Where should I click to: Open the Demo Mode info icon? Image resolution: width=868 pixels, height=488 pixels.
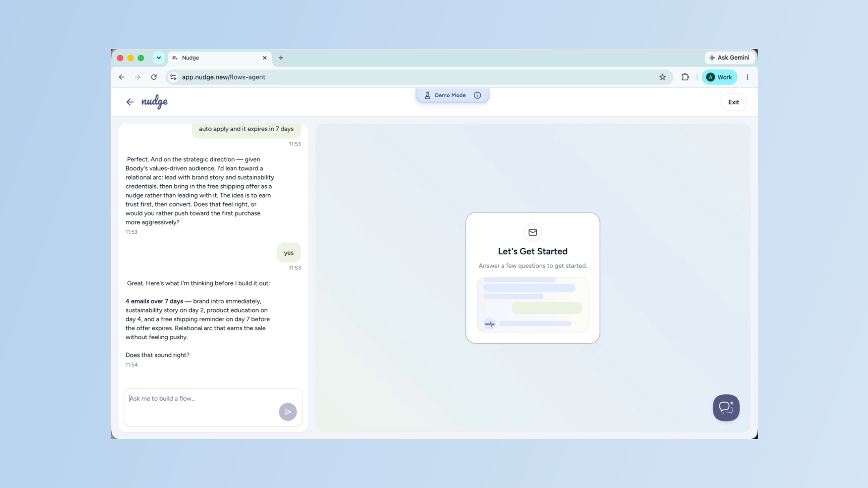477,95
